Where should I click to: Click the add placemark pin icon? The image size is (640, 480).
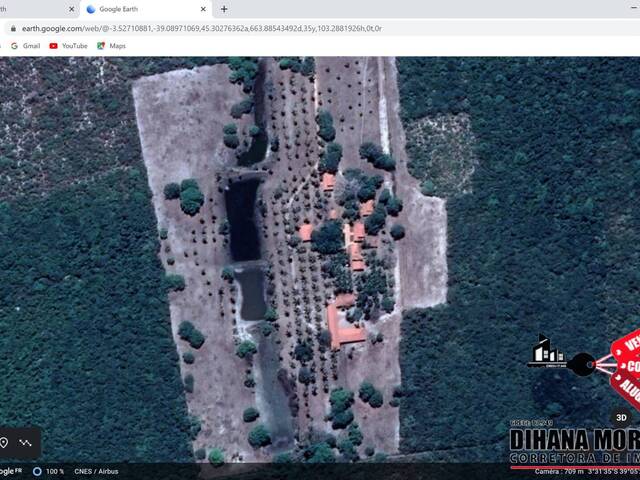tap(4, 443)
